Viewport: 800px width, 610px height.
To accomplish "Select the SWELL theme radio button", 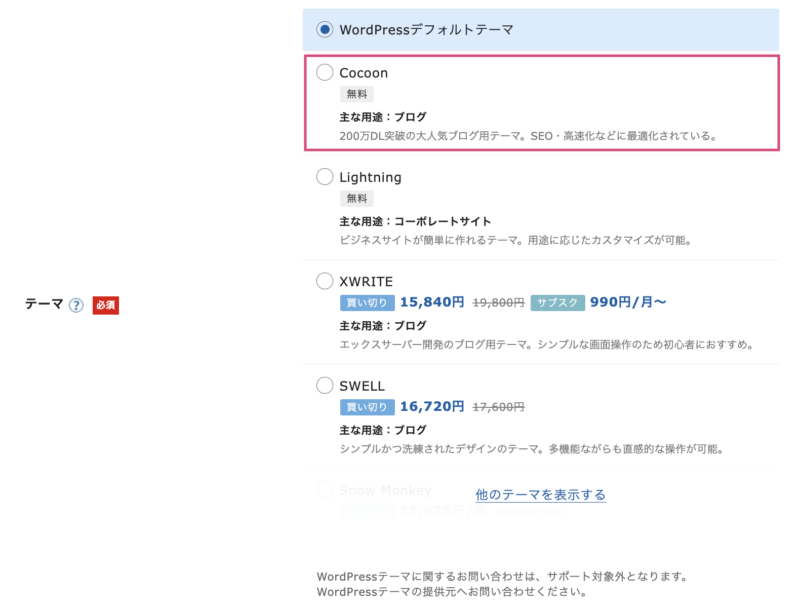I will [x=325, y=385].
